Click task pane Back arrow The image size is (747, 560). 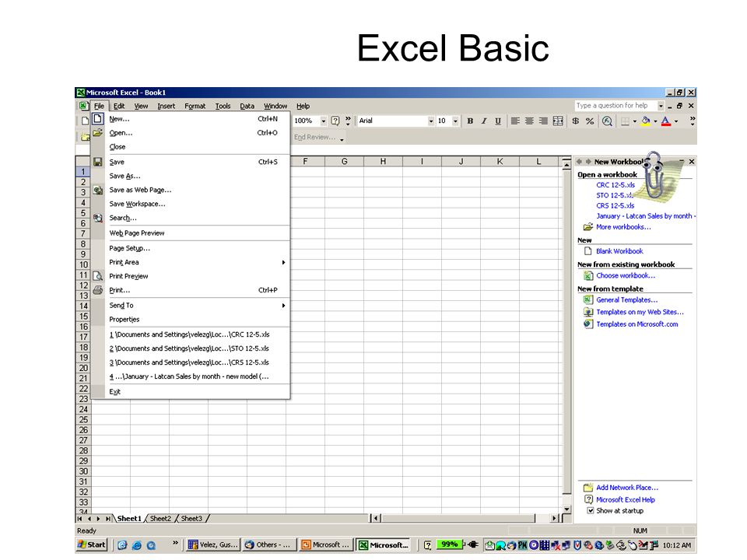580,162
